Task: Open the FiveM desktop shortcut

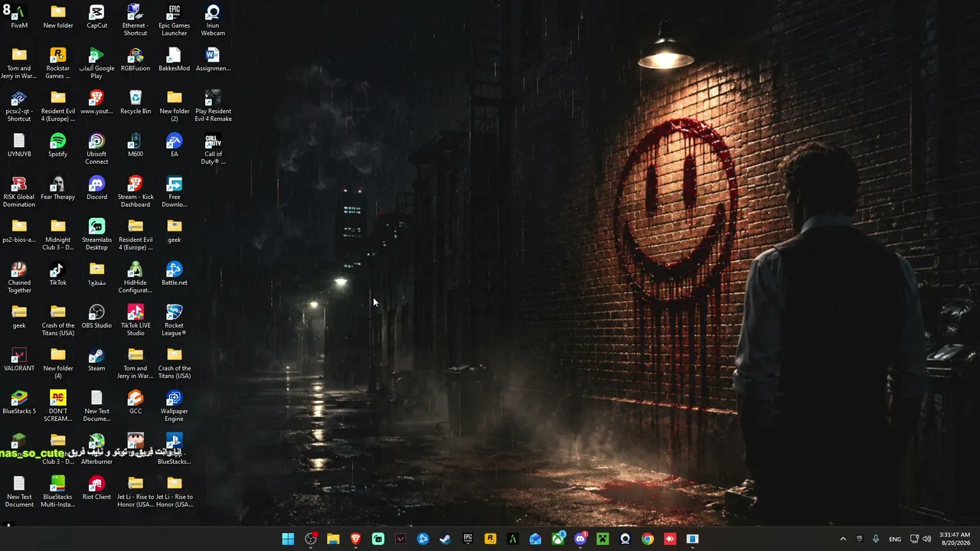Action: click(x=19, y=17)
